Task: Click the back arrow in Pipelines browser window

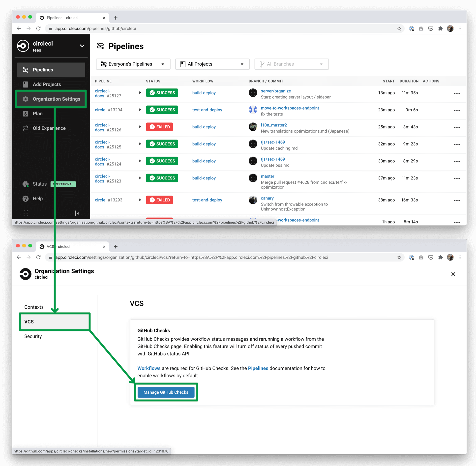Action: (x=19, y=29)
